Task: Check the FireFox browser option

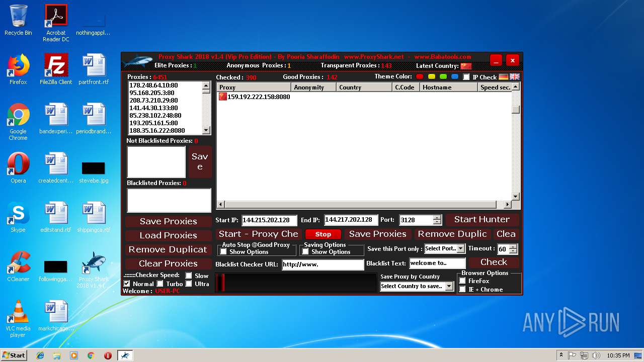Action: pyautogui.click(x=462, y=281)
